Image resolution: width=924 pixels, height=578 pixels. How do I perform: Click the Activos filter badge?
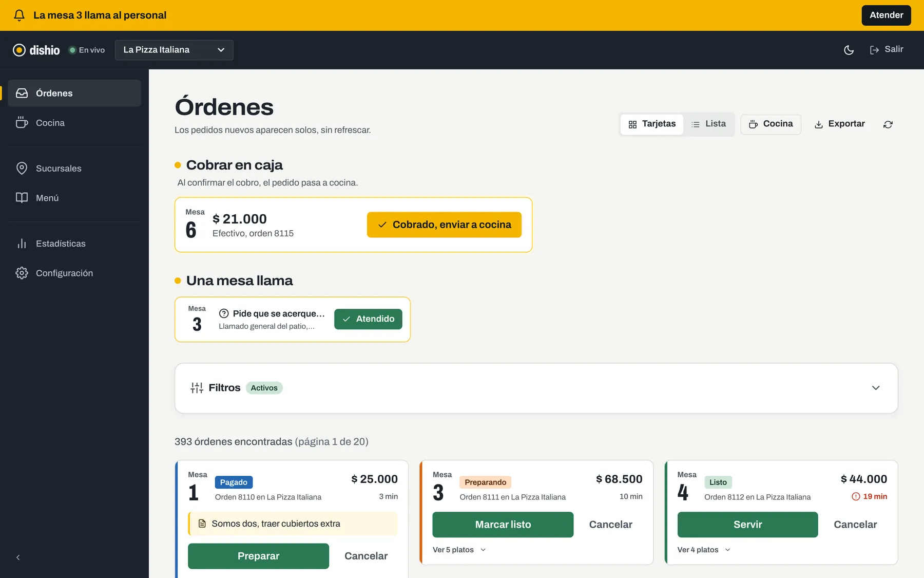[x=264, y=388]
